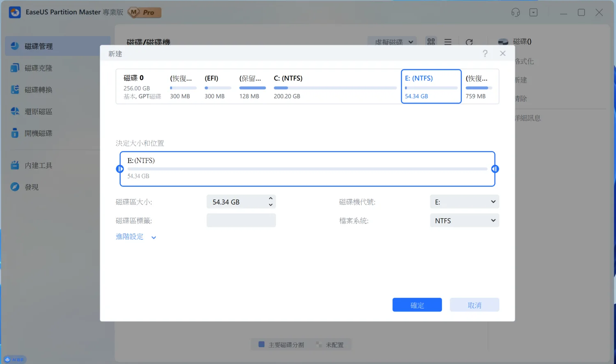The image size is (616, 364).
Task: Open the 檔案系統 NTFS dropdown
Action: (464, 221)
